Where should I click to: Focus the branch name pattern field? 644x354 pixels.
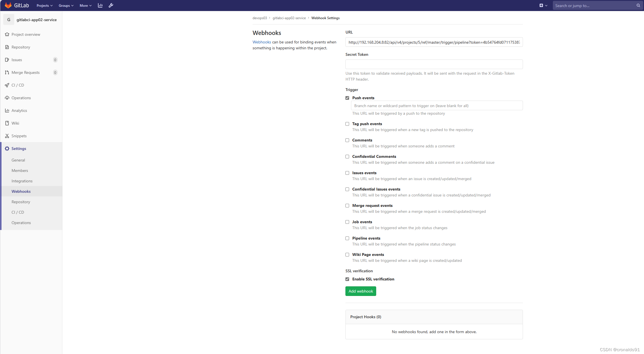(x=437, y=106)
